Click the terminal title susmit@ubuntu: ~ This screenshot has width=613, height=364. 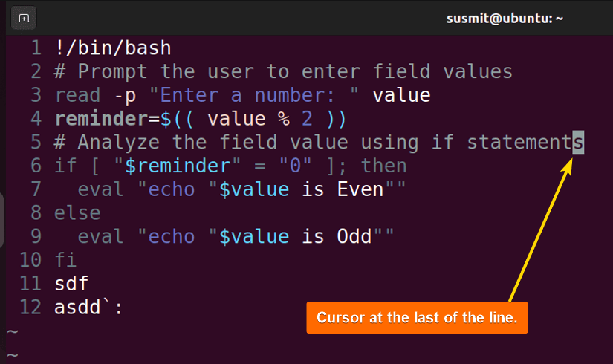coord(505,19)
